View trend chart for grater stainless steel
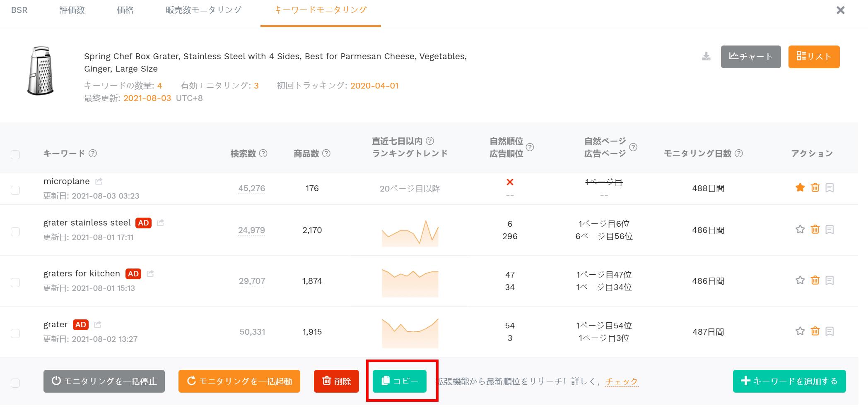868x410 pixels. click(410, 233)
